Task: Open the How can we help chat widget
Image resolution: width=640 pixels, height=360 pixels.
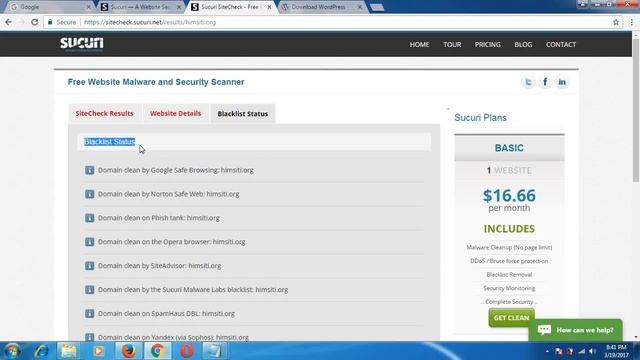Action: tap(576, 330)
